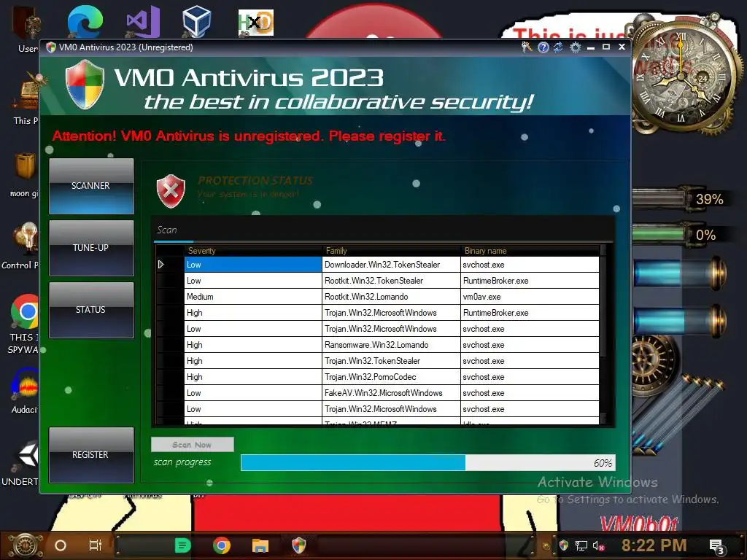Select Downloader.Win32.TokenStealer cell
This screenshot has height=560, width=747.
[392, 265]
